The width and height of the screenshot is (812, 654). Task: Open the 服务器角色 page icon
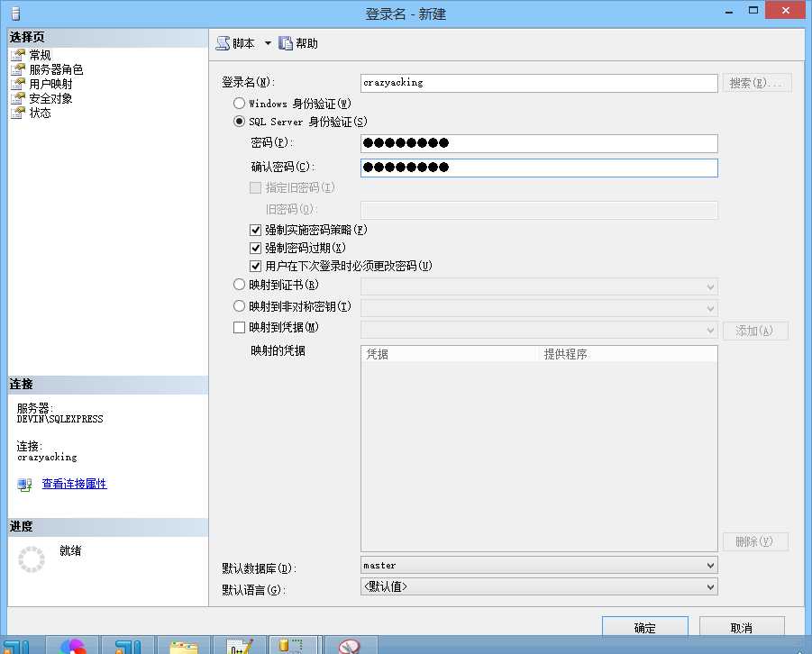pyautogui.click(x=18, y=69)
